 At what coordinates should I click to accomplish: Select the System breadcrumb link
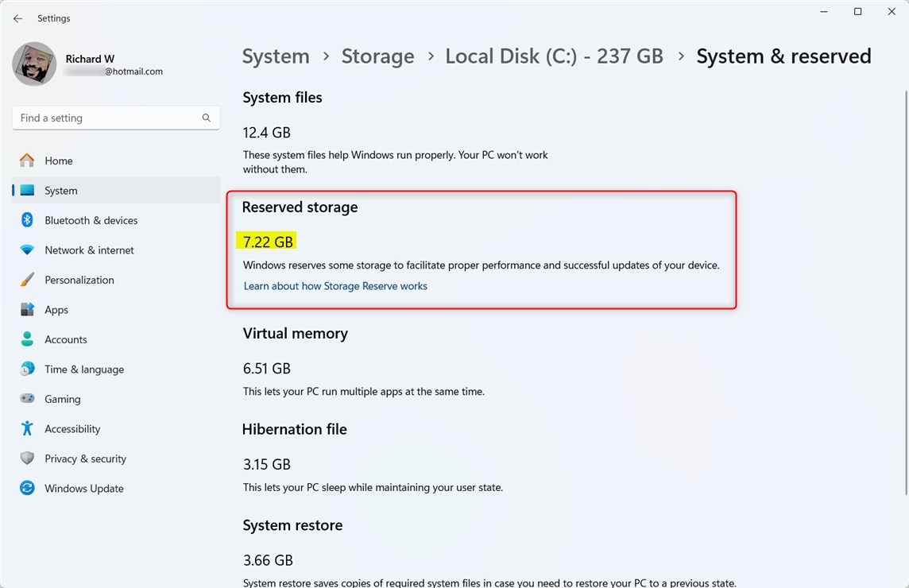(x=276, y=56)
